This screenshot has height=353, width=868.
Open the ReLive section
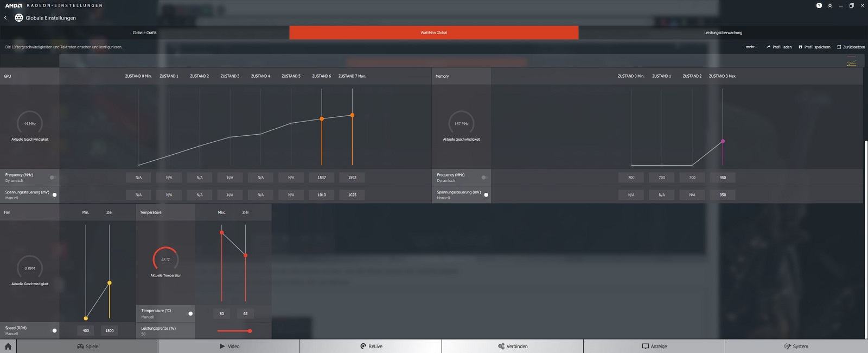point(371,346)
